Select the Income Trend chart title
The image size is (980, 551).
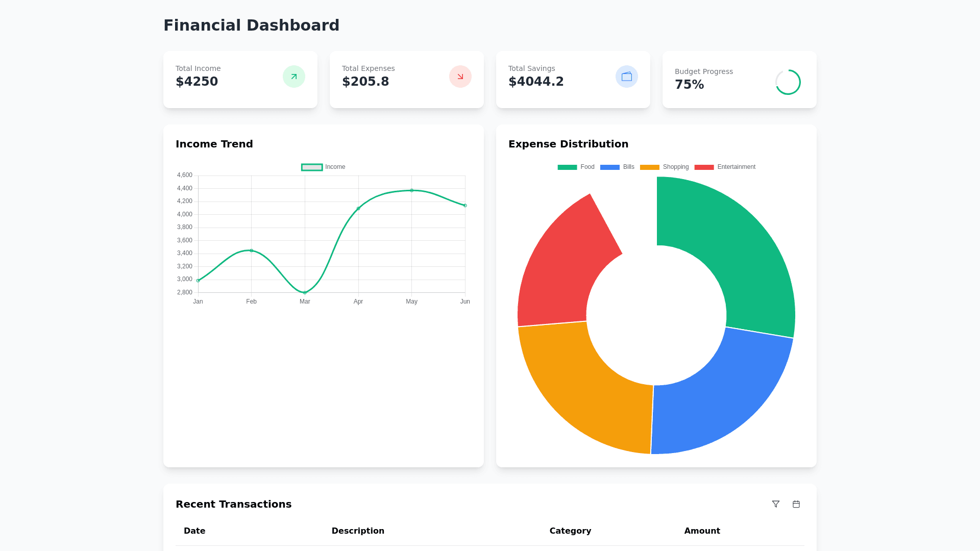point(214,144)
